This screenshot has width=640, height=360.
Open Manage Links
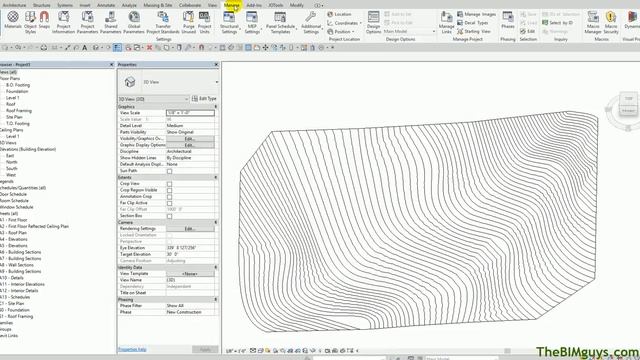(x=447, y=22)
